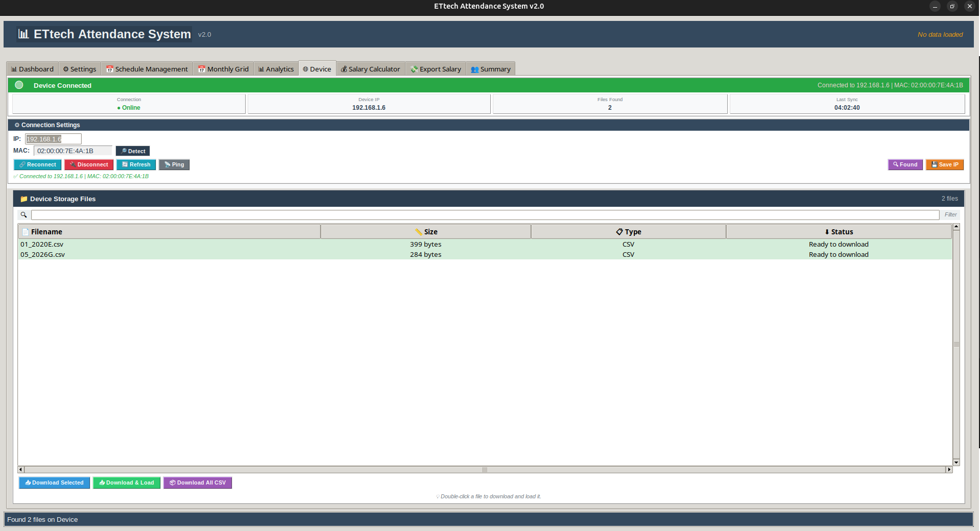Open the Dashboard tab
The width and height of the screenshot is (980, 531).
tap(33, 69)
